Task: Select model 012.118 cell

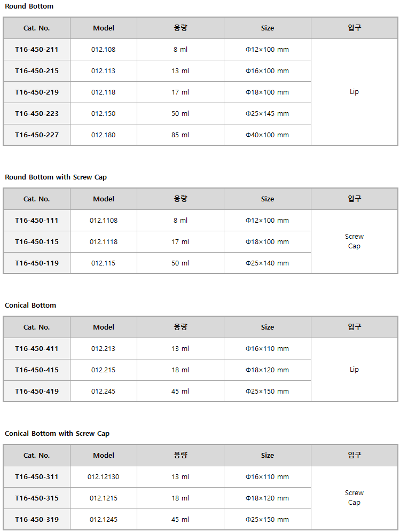Action: 104,92
